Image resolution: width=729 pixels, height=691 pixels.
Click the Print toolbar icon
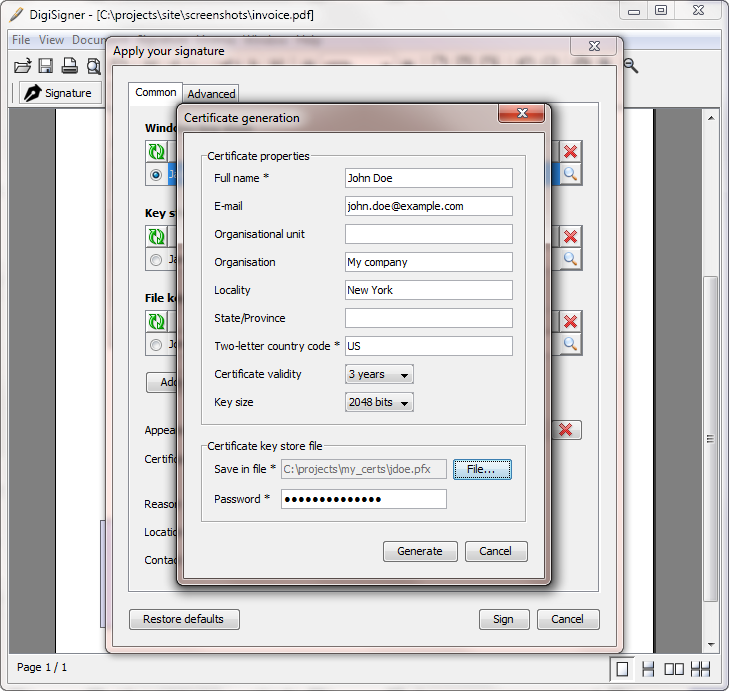[x=70, y=66]
